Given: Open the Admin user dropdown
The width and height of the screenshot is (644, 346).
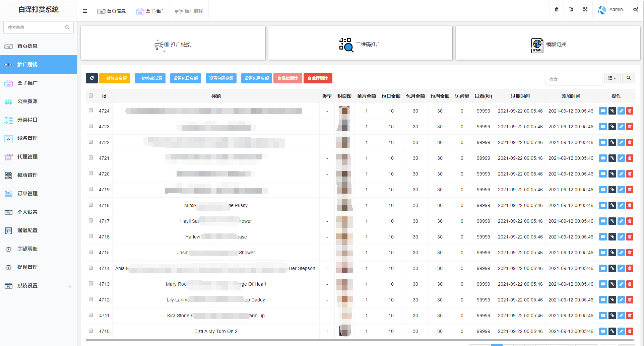Looking at the screenshot, I should [611, 10].
